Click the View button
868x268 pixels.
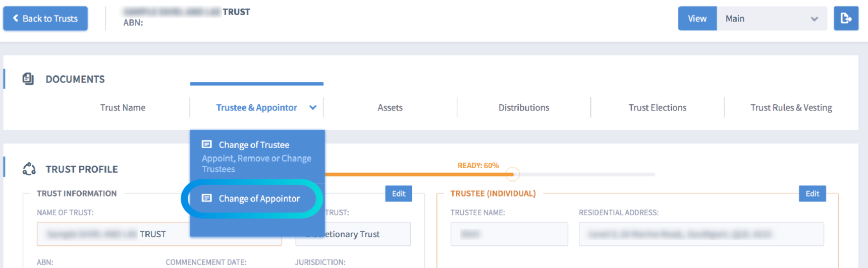697,19
